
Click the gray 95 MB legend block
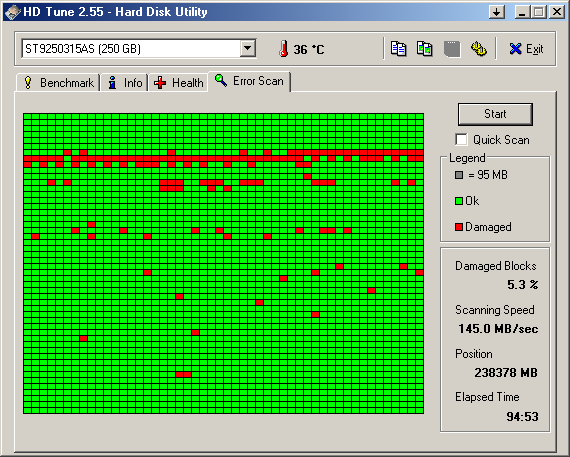click(x=459, y=175)
